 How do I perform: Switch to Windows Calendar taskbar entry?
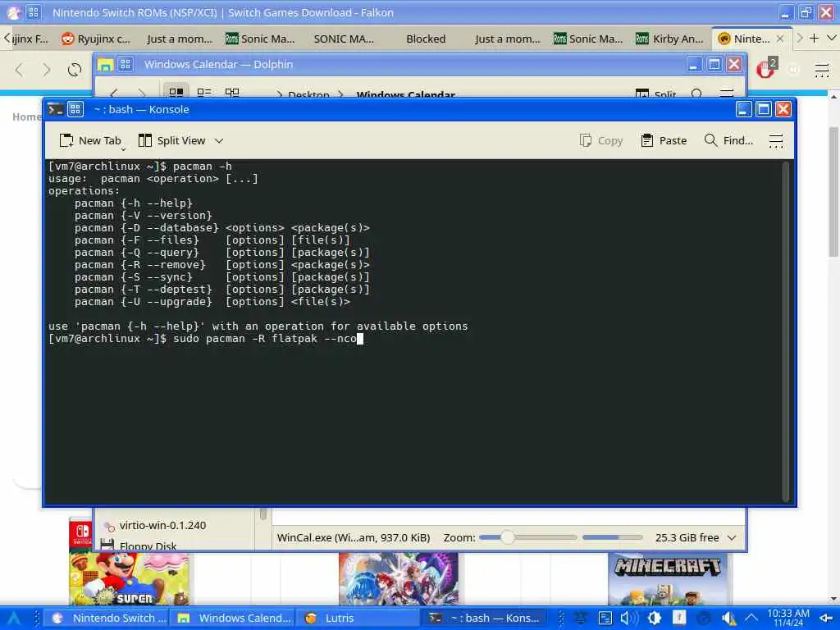coord(234,619)
